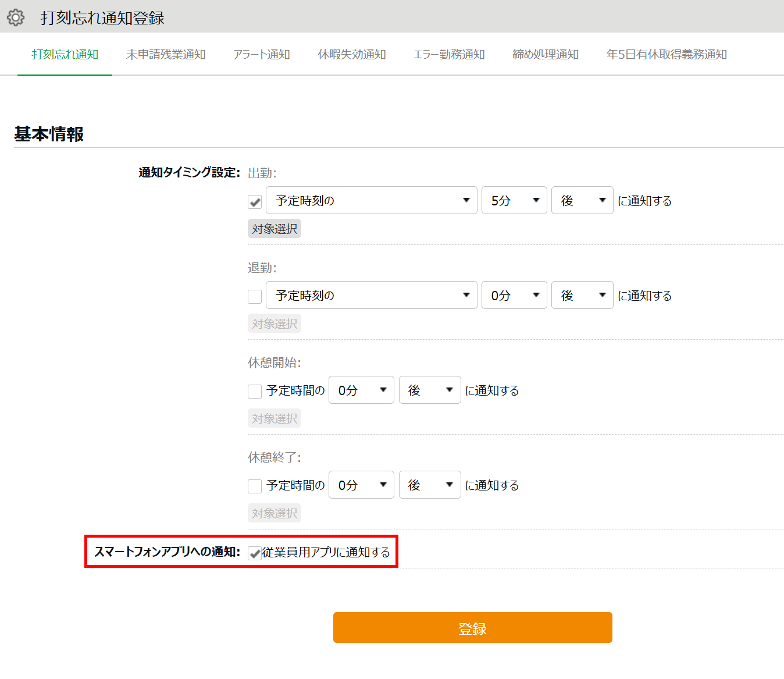Open the 打刻忘れ通知 tab

pyautogui.click(x=65, y=54)
